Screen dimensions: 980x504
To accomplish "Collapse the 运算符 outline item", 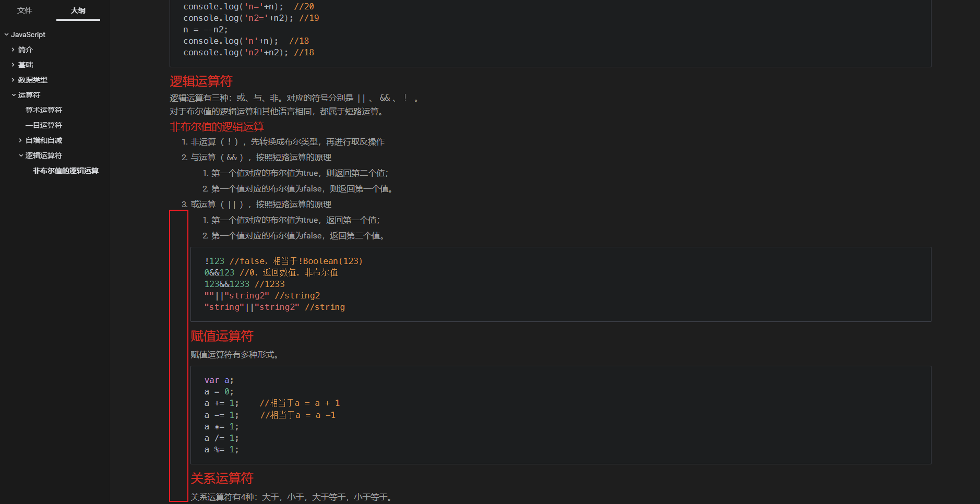I will (14, 95).
